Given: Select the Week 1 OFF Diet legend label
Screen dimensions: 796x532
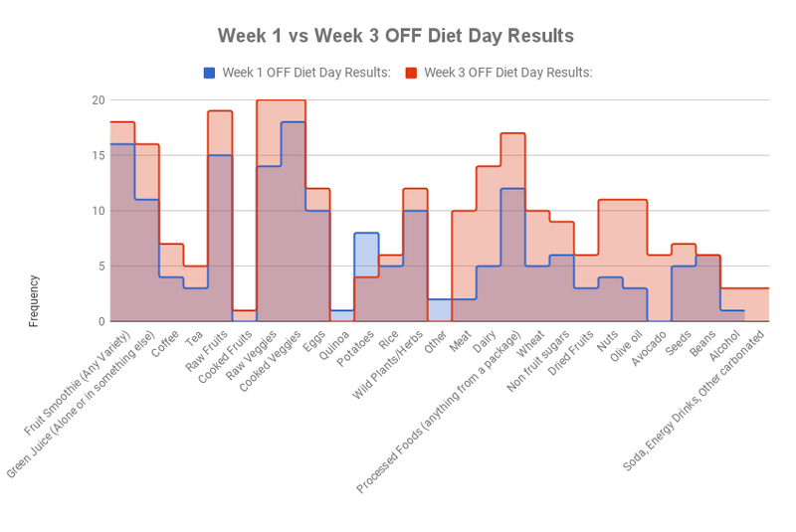Looking at the screenshot, I should tap(305, 73).
